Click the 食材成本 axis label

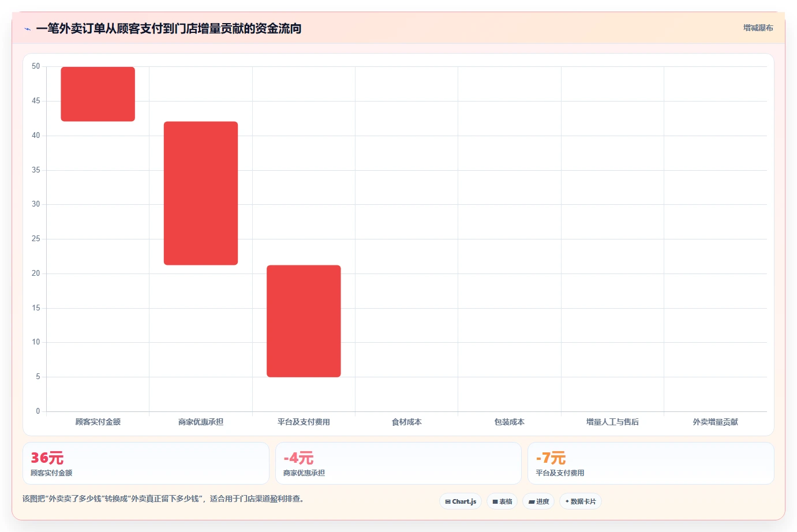click(x=407, y=422)
